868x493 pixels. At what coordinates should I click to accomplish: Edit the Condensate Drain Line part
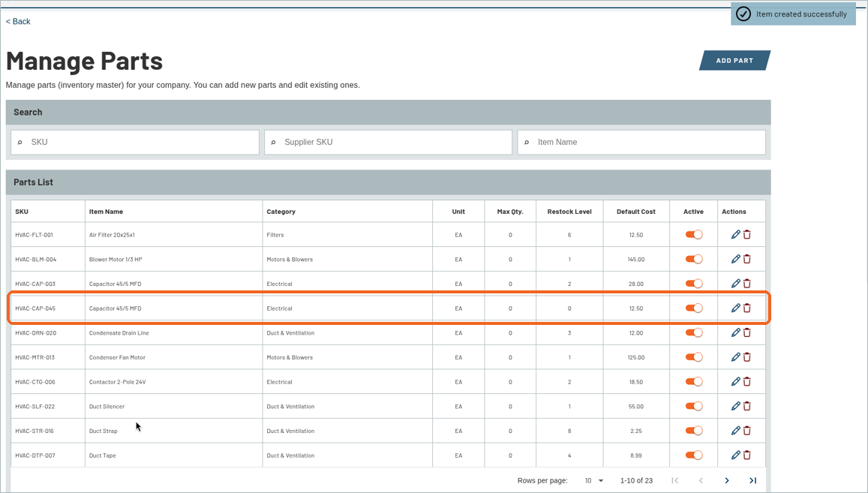[x=736, y=332]
